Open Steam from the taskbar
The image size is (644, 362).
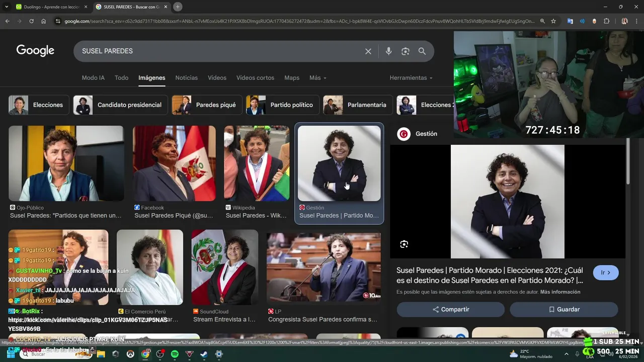pos(204,354)
